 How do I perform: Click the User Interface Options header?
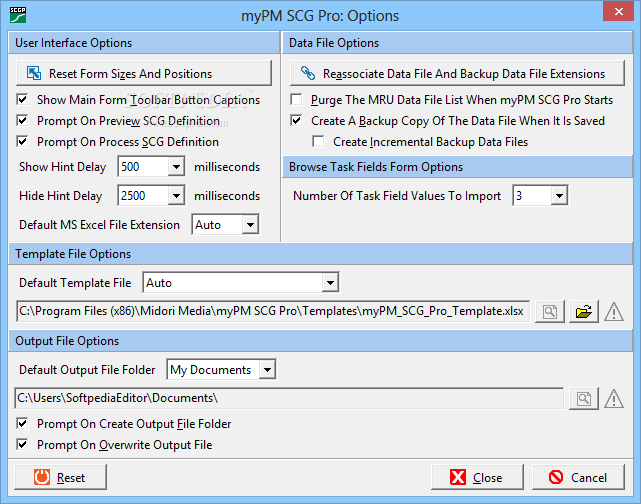pos(144,43)
